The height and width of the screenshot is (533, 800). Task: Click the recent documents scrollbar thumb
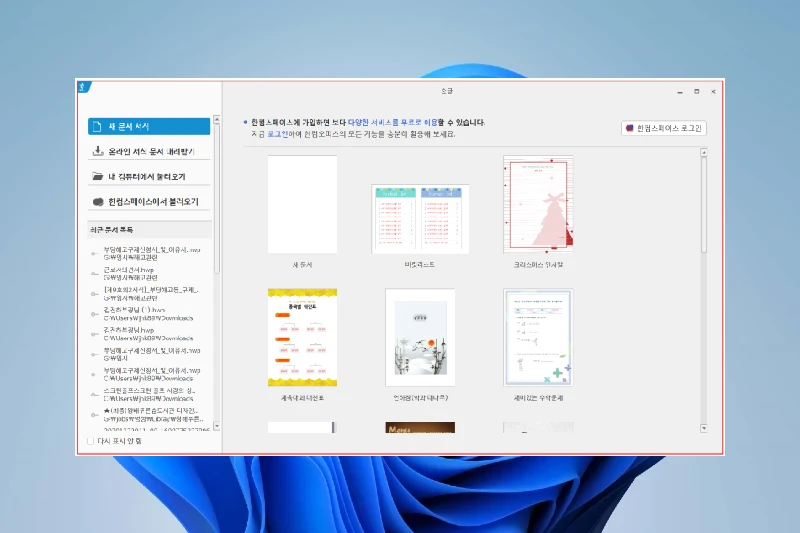pyautogui.click(x=216, y=199)
